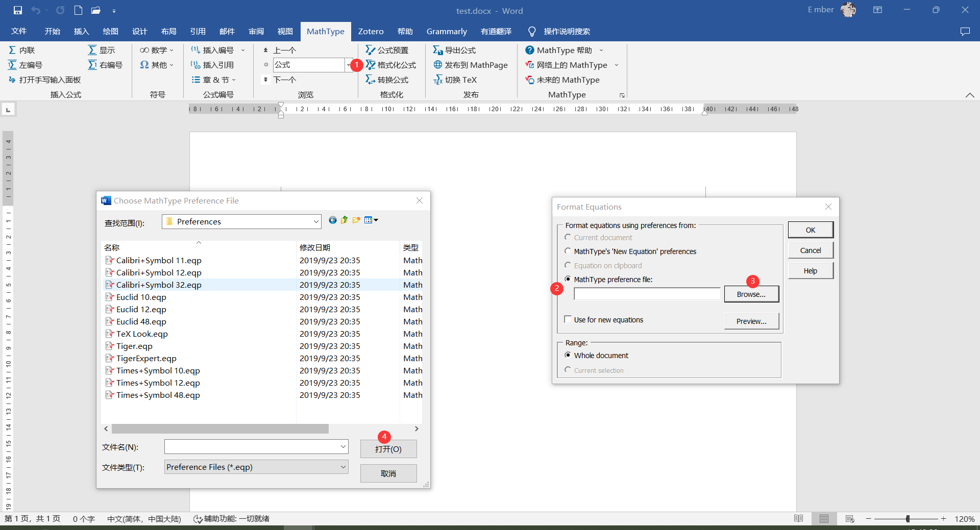The image size is (980, 530).
Task: Click the Browse... button
Action: click(751, 294)
